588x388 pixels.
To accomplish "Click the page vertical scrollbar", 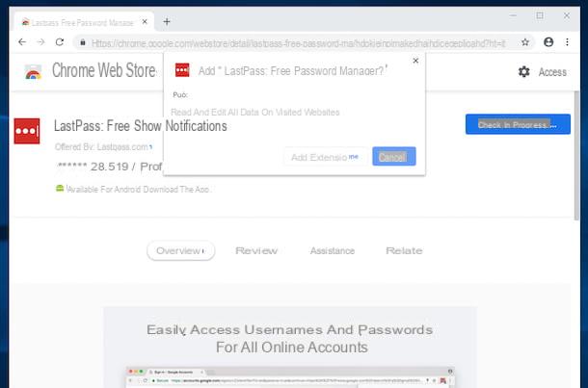I will 576,155.
